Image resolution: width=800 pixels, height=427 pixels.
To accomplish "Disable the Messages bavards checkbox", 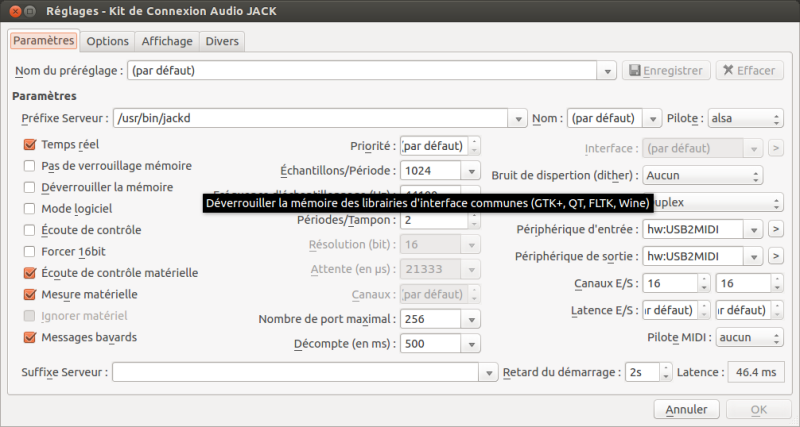I will [30, 337].
